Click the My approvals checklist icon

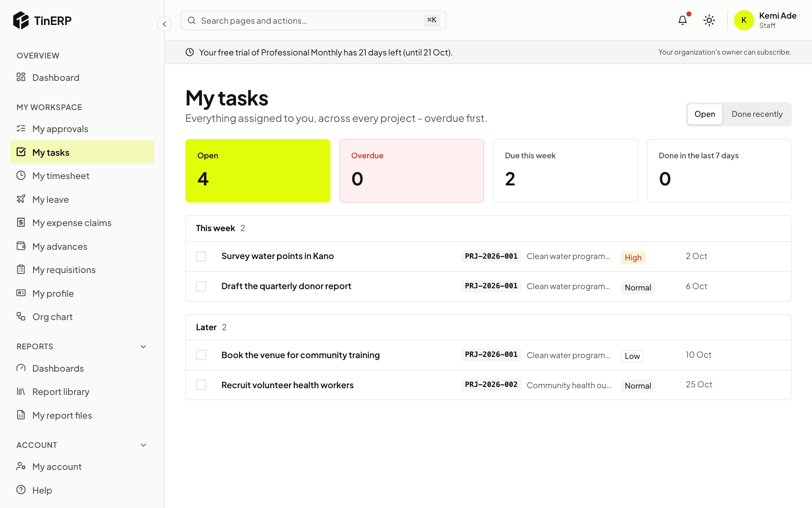[x=21, y=128]
